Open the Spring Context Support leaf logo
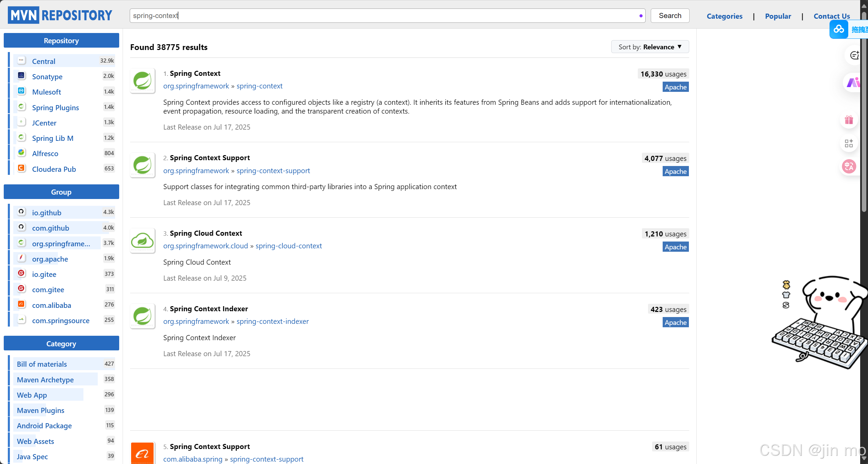The width and height of the screenshot is (868, 464). (x=142, y=165)
